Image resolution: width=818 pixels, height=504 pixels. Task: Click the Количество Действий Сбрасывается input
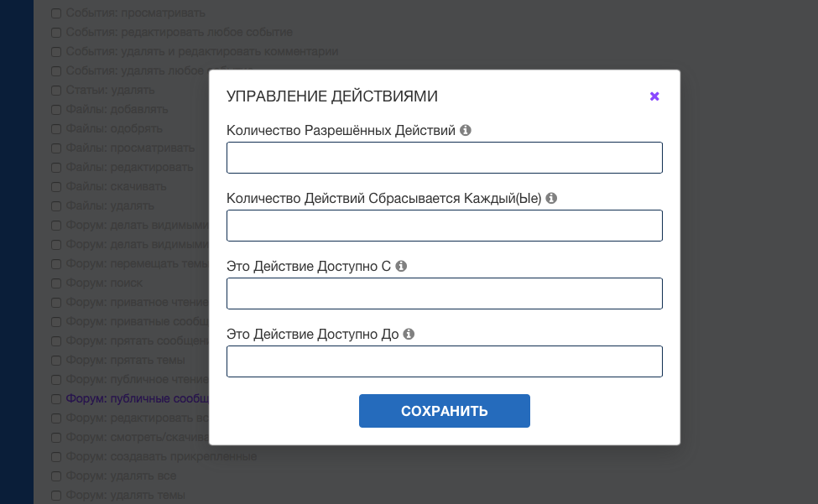444,226
